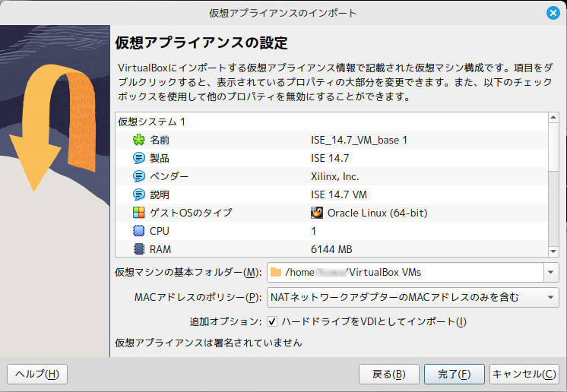Click the Oracle Linux penguin icon
This screenshot has width=567, height=392.
click(317, 213)
